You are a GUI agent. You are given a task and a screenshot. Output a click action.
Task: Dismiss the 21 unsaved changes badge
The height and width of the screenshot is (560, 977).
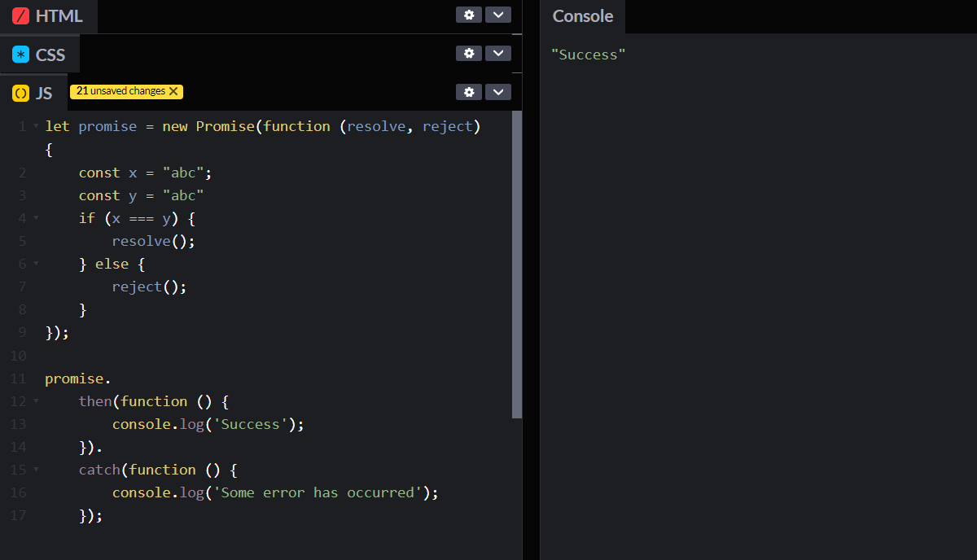[x=173, y=91]
